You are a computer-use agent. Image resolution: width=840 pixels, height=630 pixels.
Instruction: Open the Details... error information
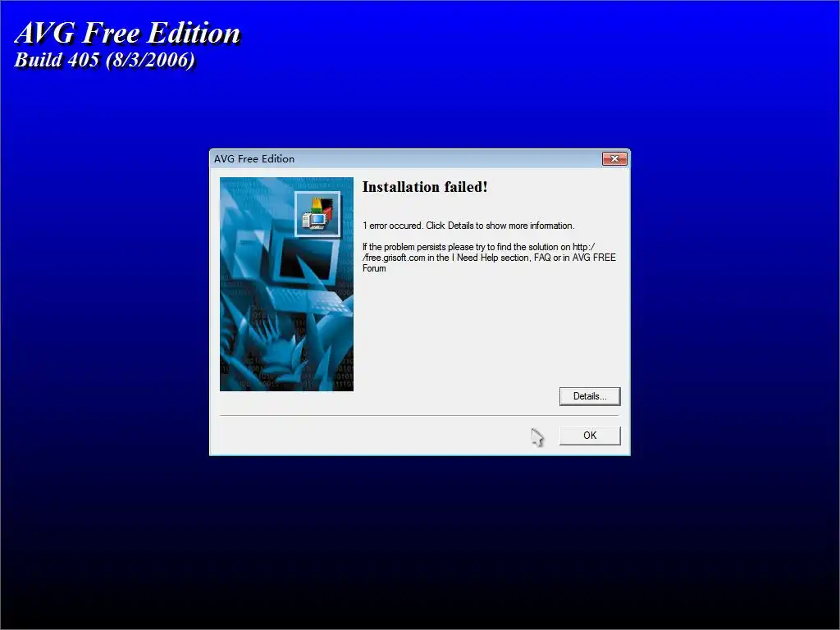[590, 396]
